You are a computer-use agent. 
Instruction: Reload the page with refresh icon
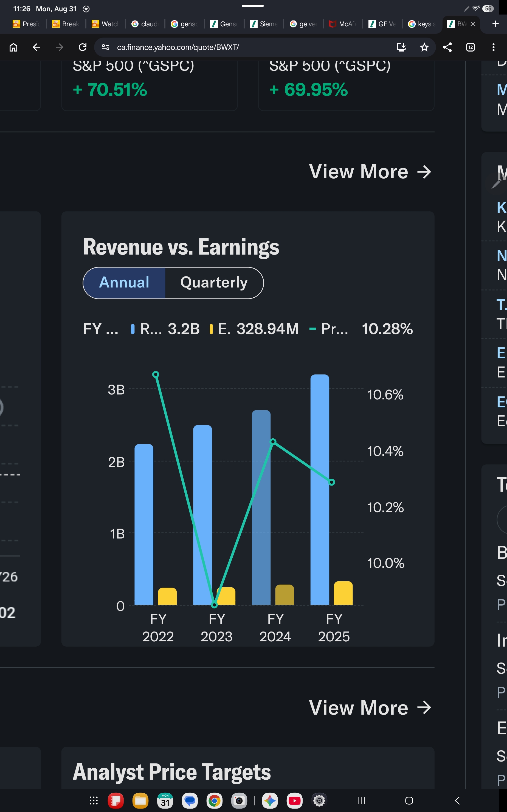click(83, 47)
